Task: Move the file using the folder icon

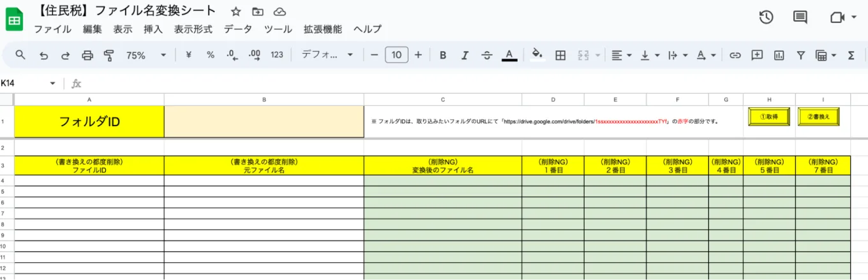Action: pyautogui.click(x=258, y=11)
